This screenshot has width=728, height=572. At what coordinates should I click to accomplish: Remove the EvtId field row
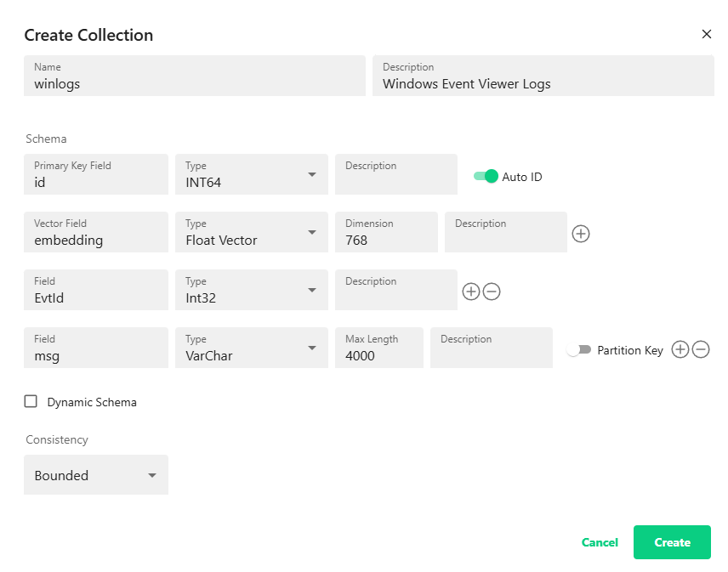[492, 292]
